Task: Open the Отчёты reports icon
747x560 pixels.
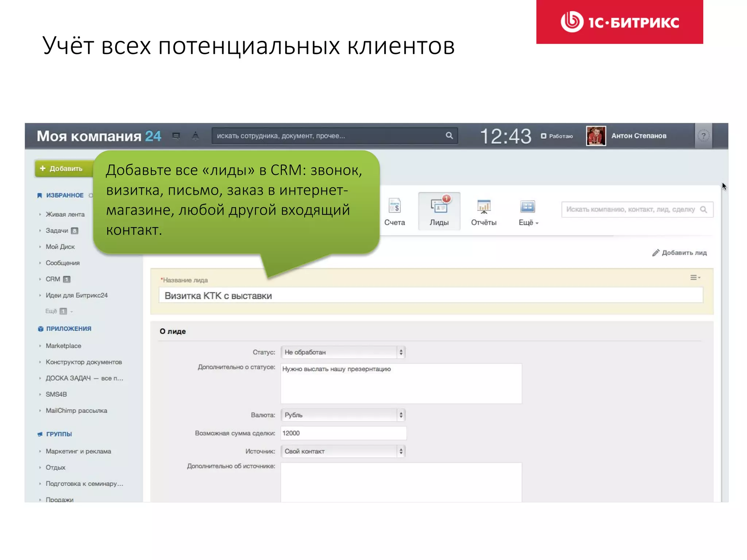Action: [484, 206]
